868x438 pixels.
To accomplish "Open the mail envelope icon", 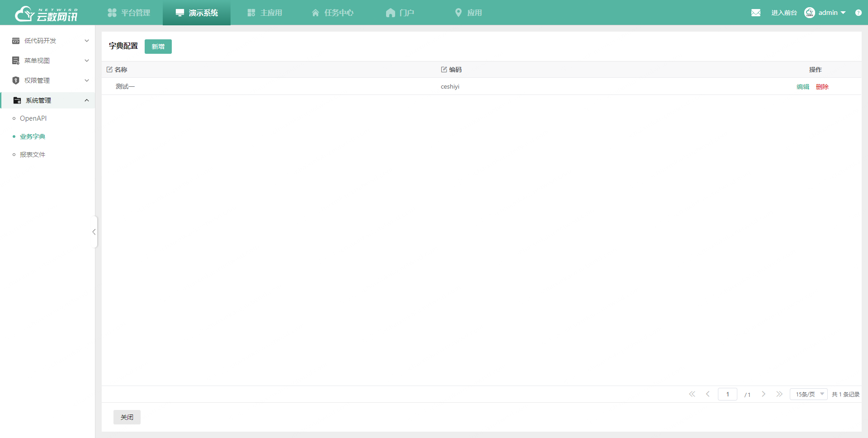I will tap(755, 13).
